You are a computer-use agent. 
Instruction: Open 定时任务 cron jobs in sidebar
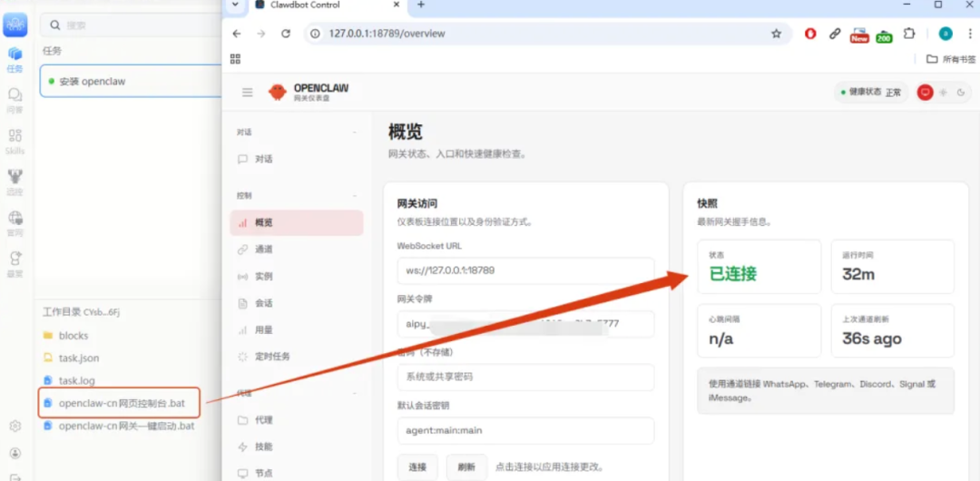297,357
